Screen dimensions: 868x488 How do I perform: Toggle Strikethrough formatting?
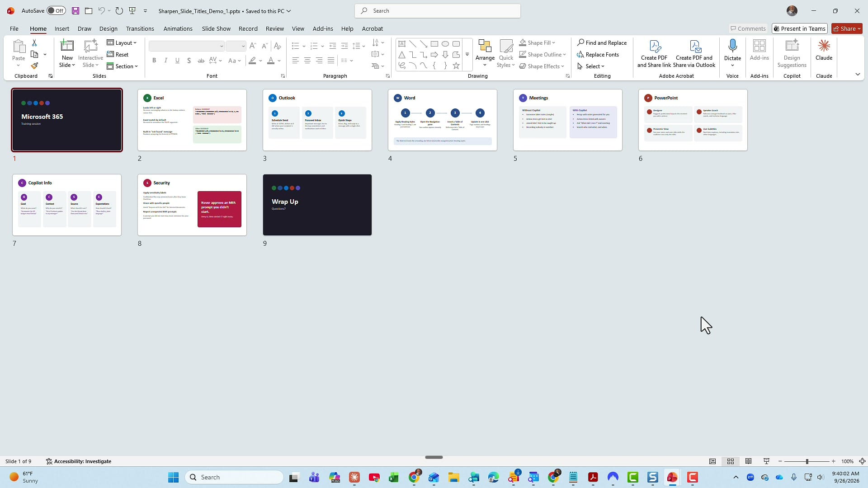(x=201, y=61)
